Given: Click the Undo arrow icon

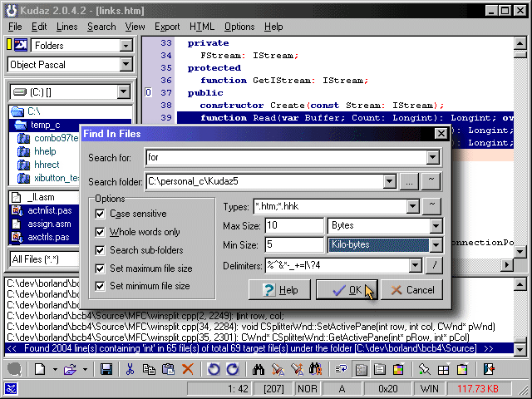Looking at the screenshot, I should [x=214, y=369].
